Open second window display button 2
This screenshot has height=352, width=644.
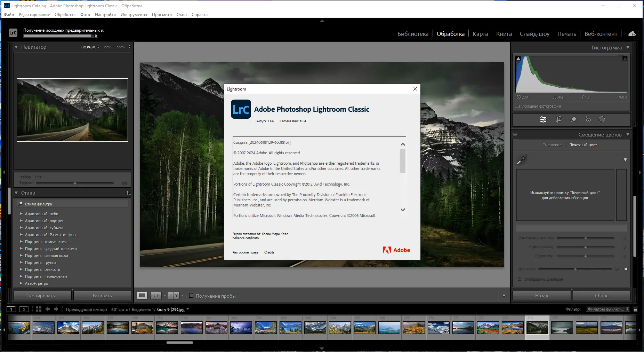point(24,309)
